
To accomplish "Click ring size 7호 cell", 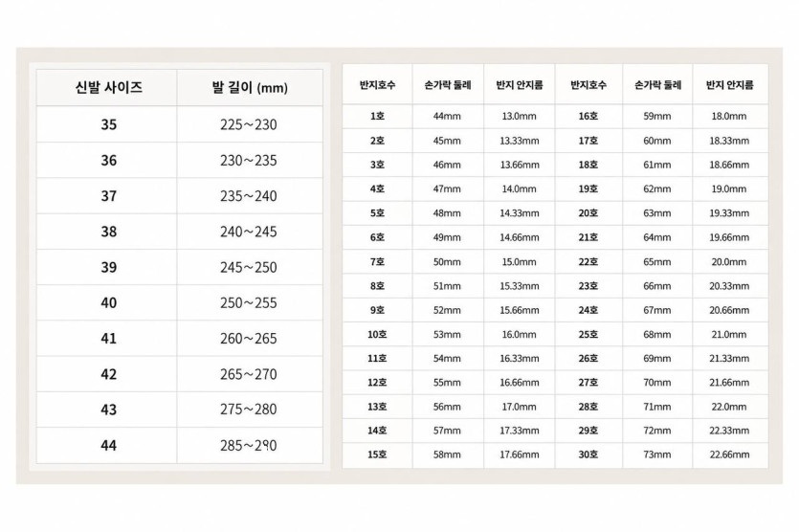I will [x=377, y=262].
